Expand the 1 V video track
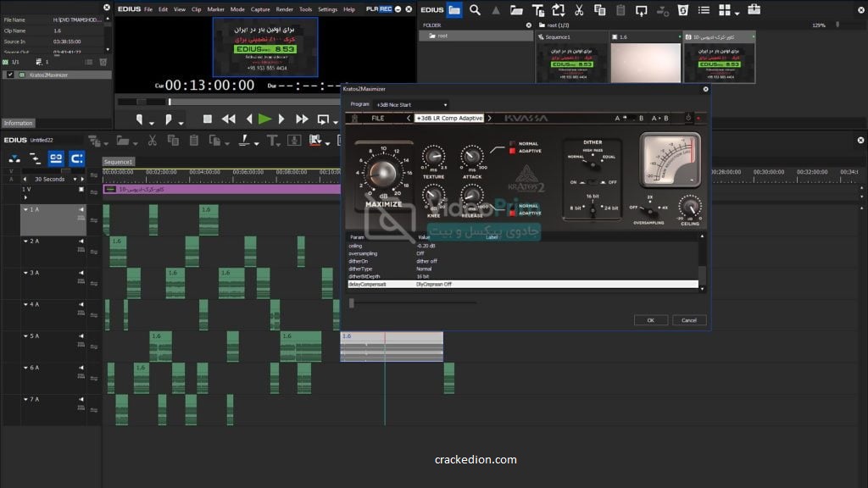 pos(25,197)
